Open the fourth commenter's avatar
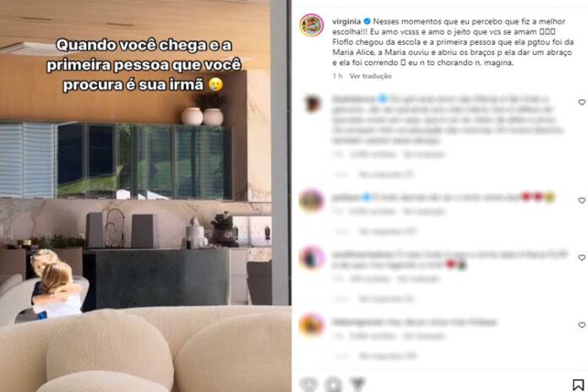 coord(312,324)
